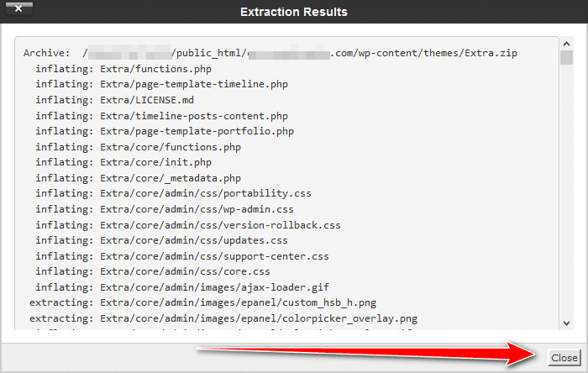The width and height of the screenshot is (588, 373).
Task: Dismiss dialog with the title bar X icon
Action: (18, 12)
